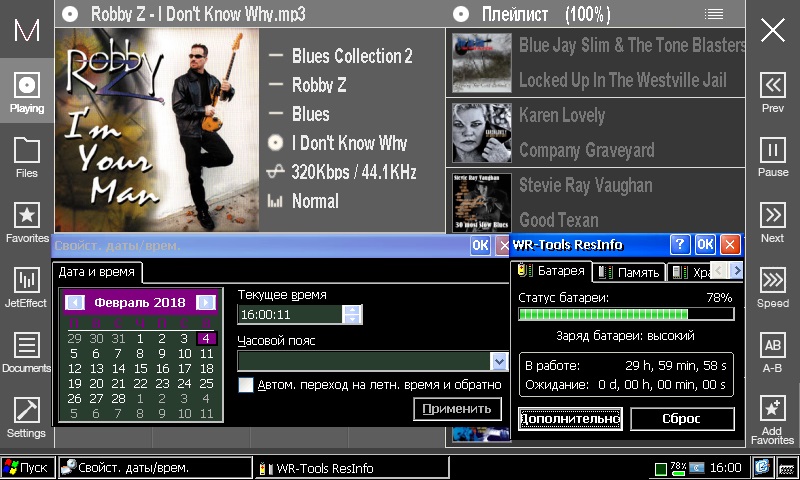This screenshot has width=800, height=480.
Task: Adjust time with the spinner arrows
Action: (352, 315)
